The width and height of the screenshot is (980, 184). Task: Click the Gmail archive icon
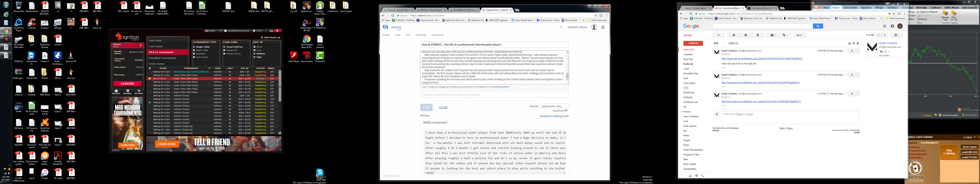tap(734, 35)
